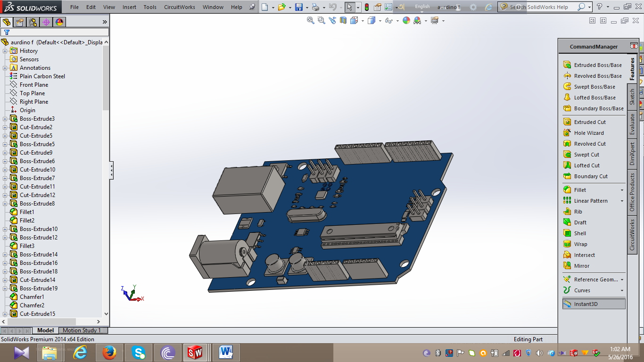Screen dimensions: 644x362
Task: Click the Mirror feature
Action: (x=576, y=266)
